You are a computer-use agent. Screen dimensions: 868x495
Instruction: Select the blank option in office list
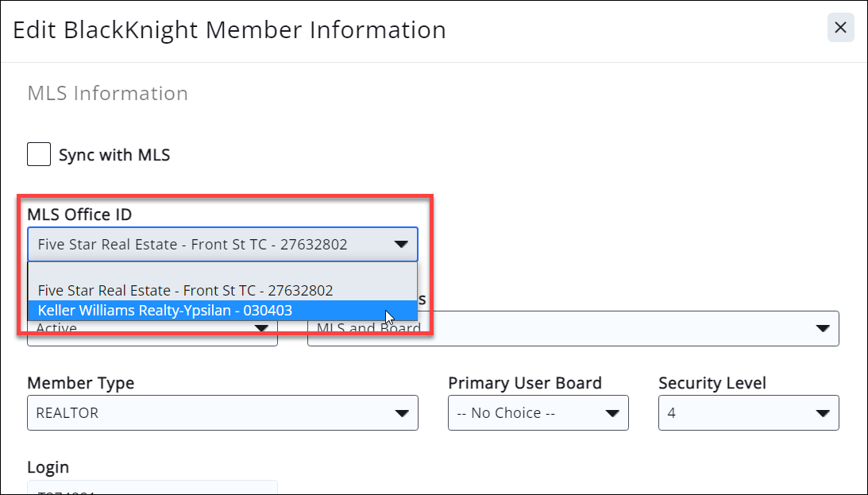pos(222,273)
